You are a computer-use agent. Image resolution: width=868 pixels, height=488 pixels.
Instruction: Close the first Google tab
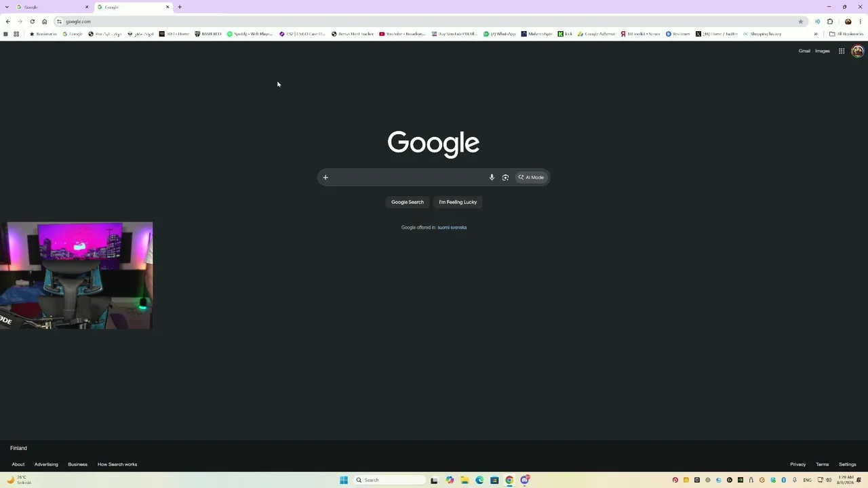tap(87, 7)
